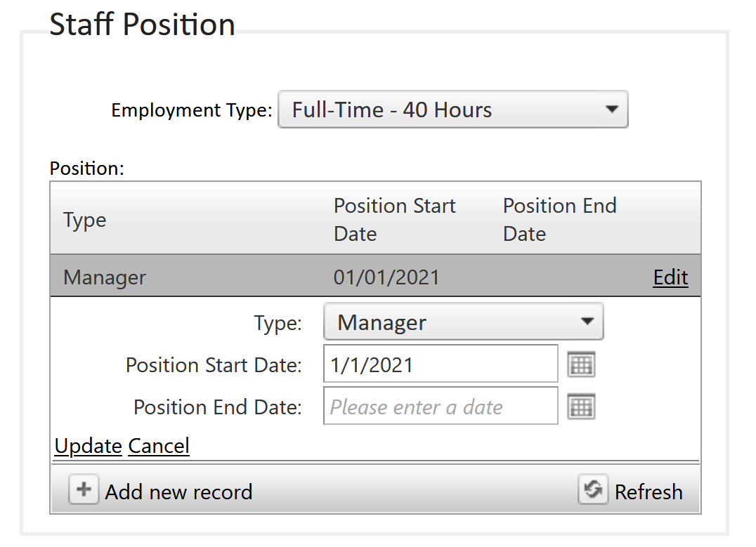The image size is (756, 547).
Task: Select the 01/01/2021 start date cell
Action: [x=386, y=277]
